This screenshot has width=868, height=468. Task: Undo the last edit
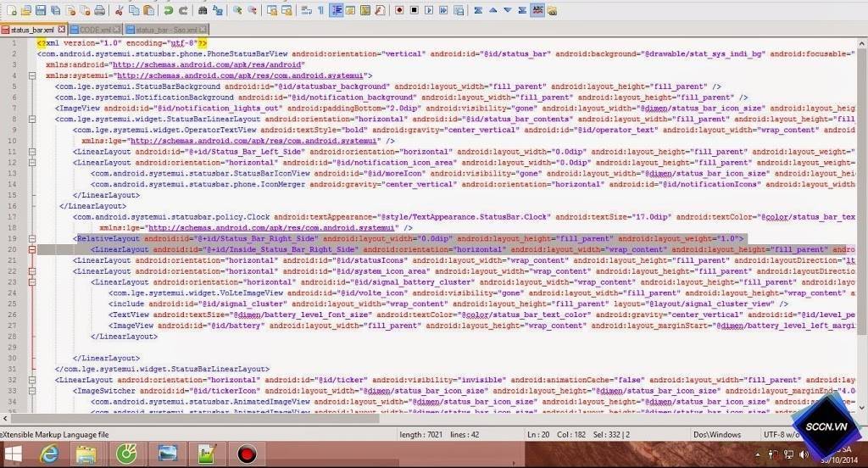(x=169, y=10)
